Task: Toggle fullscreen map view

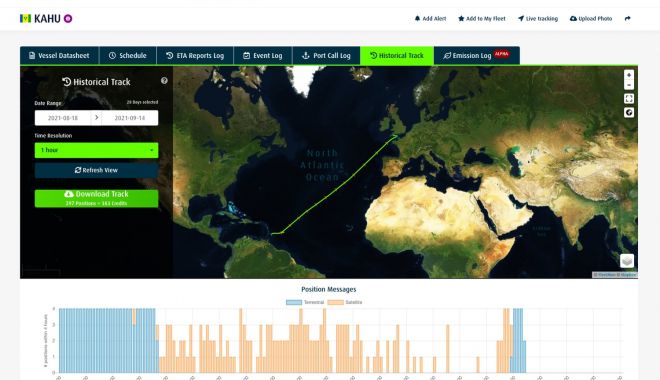Action: tap(629, 99)
